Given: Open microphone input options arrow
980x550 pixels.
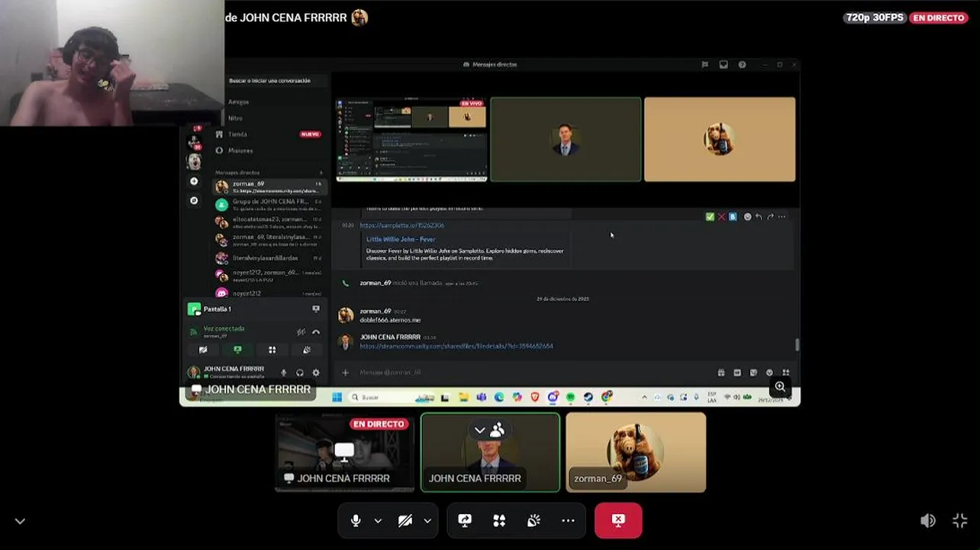Looking at the screenshot, I should 378,521.
